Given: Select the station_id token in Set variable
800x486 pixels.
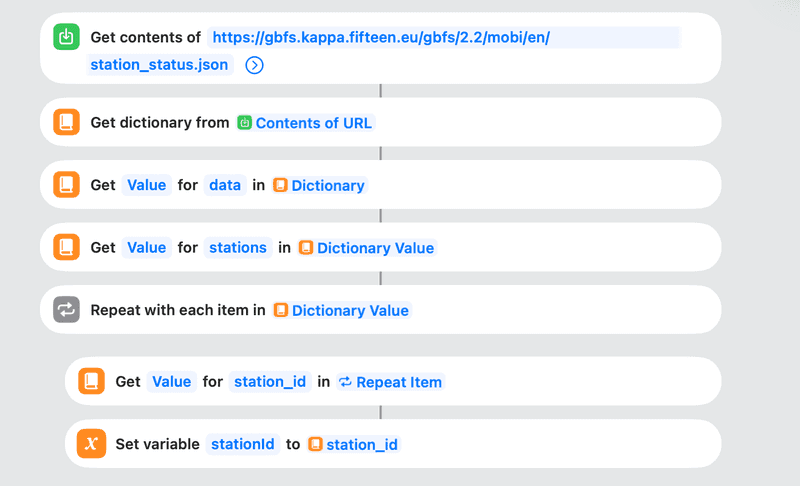Looking at the screenshot, I should 354,444.
